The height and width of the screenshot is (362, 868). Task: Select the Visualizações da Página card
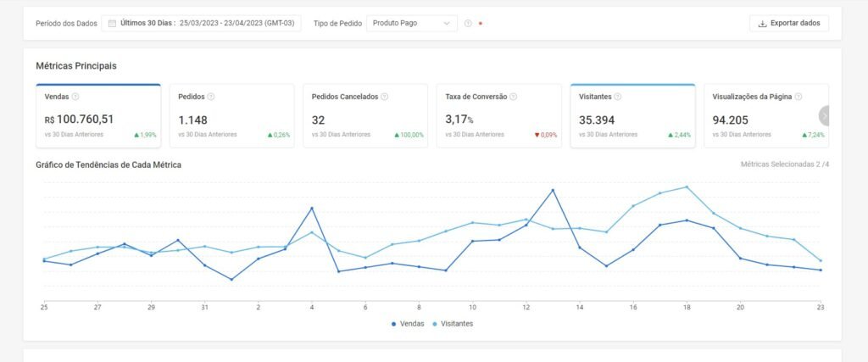(x=763, y=117)
